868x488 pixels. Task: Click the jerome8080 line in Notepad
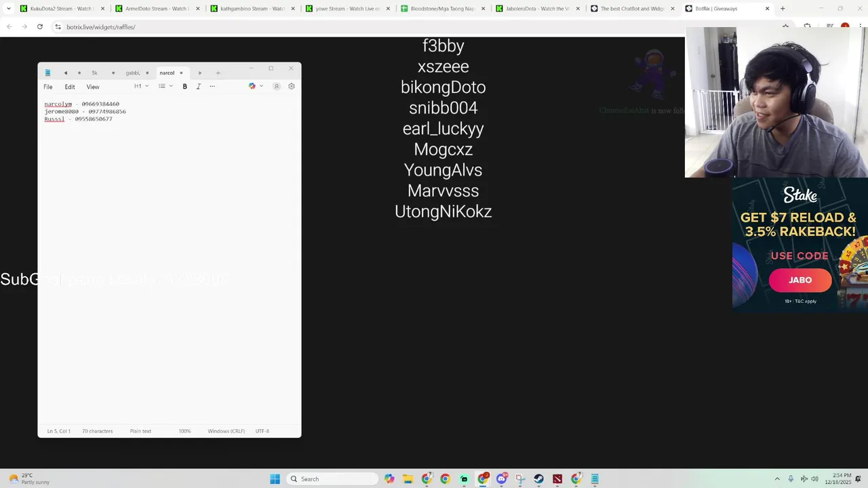[x=85, y=111]
